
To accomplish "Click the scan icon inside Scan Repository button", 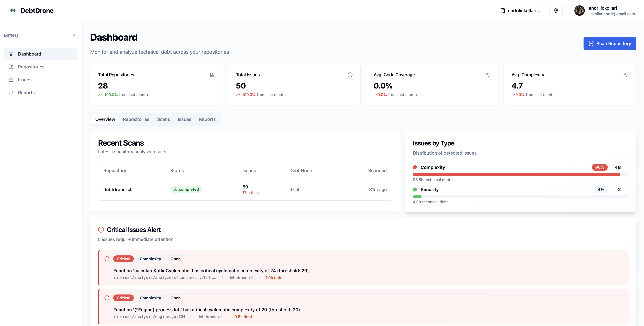I will (x=591, y=44).
